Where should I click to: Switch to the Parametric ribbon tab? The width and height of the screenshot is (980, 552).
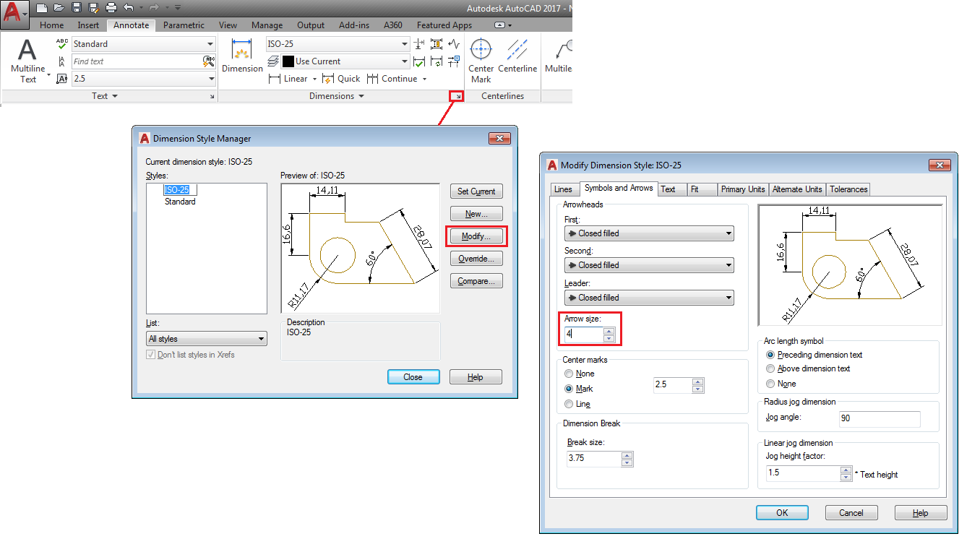pos(184,25)
